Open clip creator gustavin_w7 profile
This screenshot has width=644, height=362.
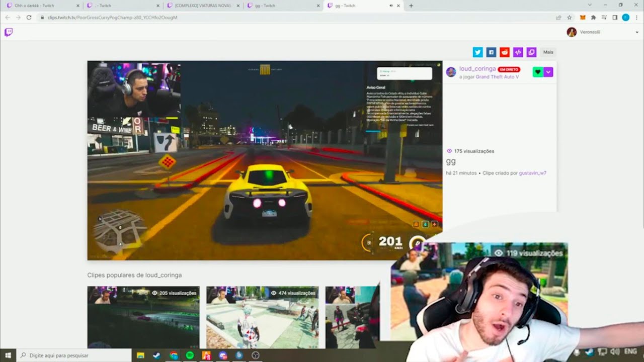coord(533,173)
